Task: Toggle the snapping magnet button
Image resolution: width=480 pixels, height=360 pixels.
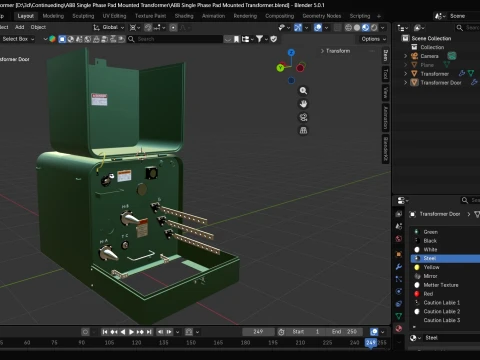Action: [x=149, y=28]
